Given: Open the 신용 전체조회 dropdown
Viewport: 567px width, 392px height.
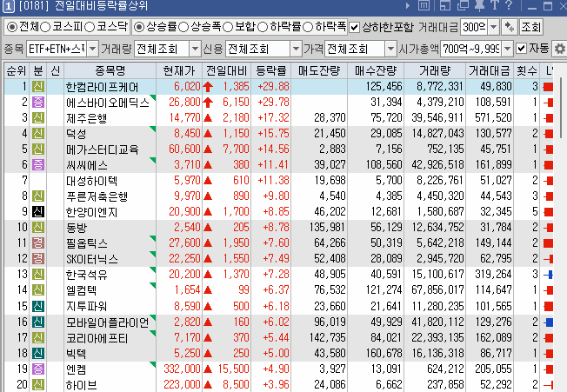Looking at the screenshot, I should point(296,49).
